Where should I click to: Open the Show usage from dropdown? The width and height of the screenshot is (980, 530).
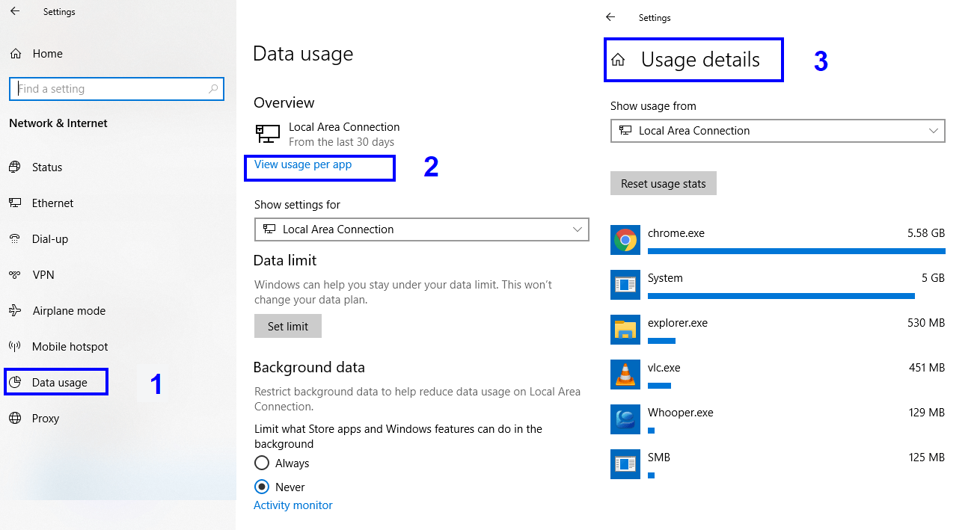pyautogui.click(x=778, y=131)
